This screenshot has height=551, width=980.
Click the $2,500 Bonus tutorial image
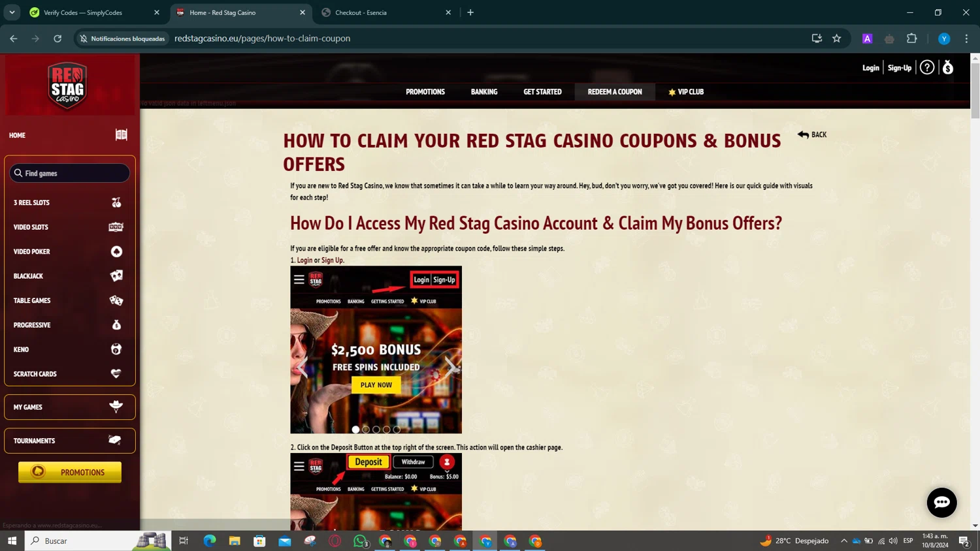[x=376, y=350]
